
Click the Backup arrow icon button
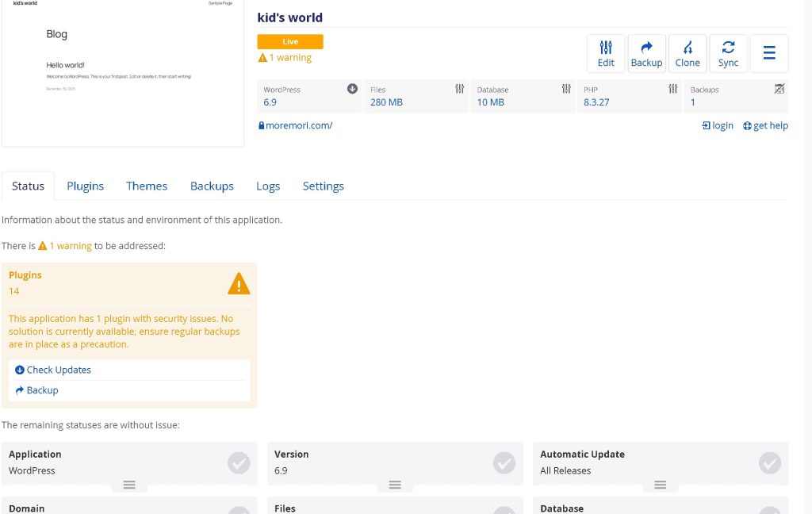tap(646, 53)
